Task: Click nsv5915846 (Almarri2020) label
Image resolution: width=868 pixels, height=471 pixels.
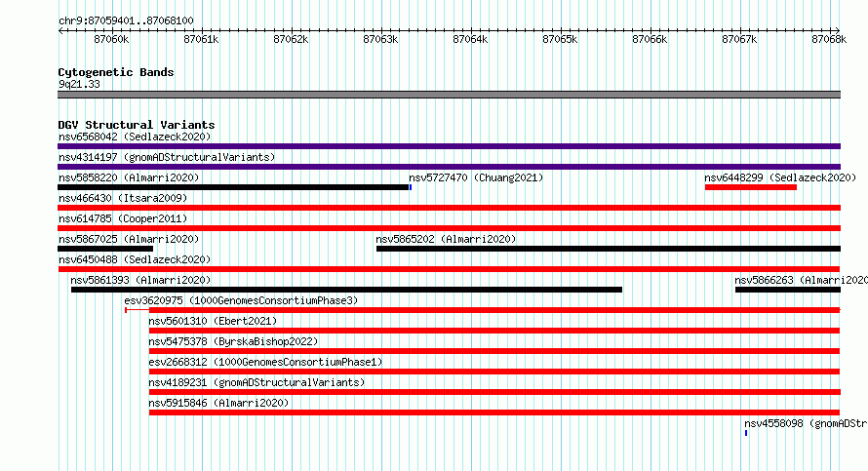Action: (218, 403)
